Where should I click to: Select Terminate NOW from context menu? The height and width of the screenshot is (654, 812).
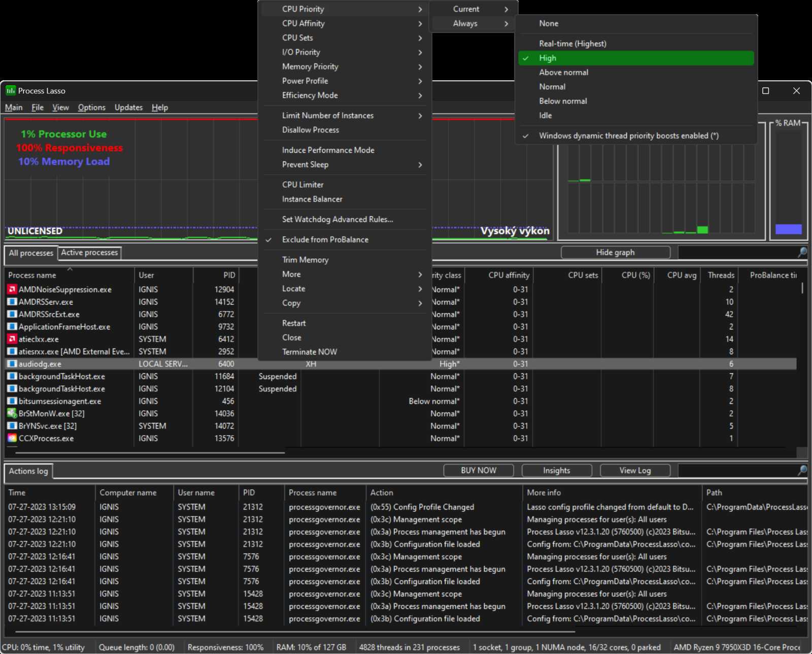(x=345, y=352)
